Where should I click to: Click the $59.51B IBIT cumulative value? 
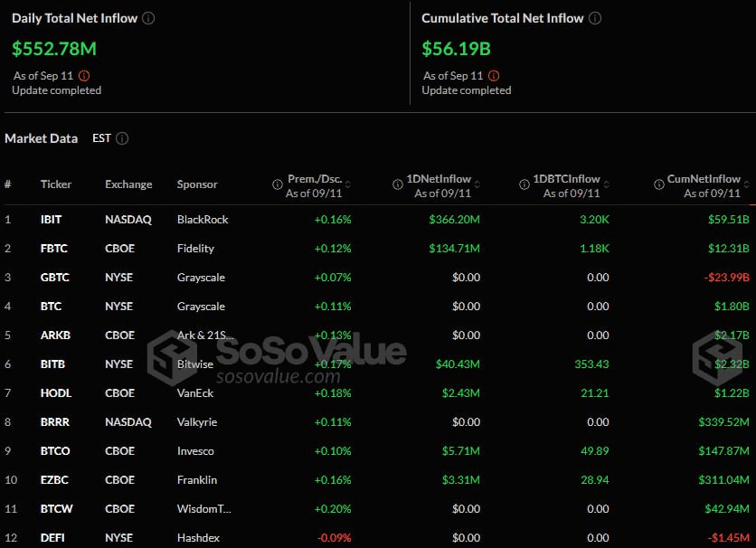(729, 220)
